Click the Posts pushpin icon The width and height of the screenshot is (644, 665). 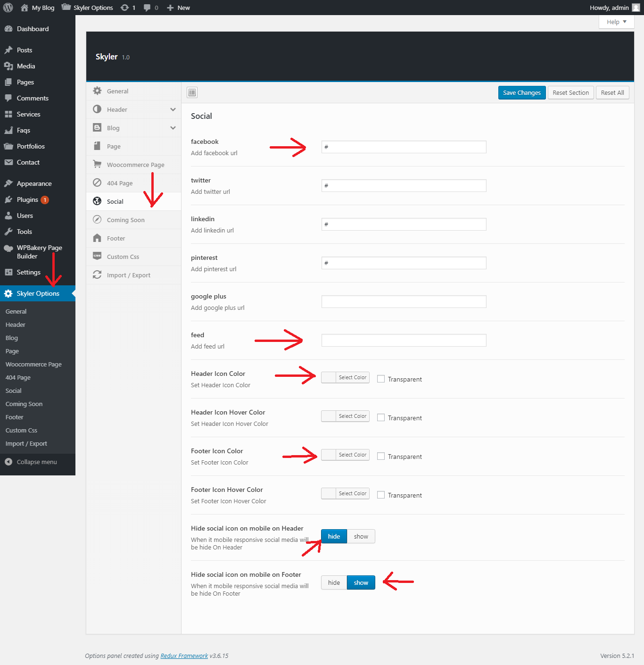coord(8,50)
